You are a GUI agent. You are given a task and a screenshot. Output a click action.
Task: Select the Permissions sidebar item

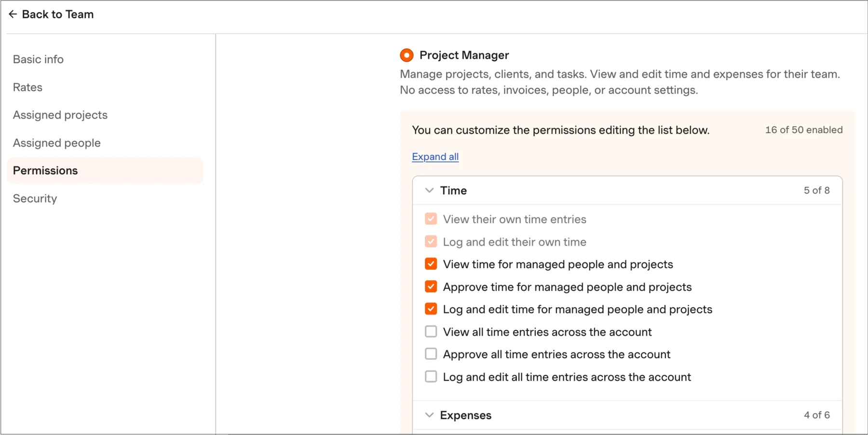pos(105,171)
